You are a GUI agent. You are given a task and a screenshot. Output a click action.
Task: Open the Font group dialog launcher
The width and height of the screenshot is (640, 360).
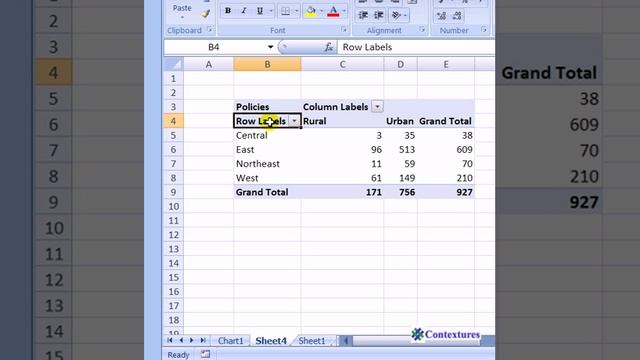[x=344, y=30]
